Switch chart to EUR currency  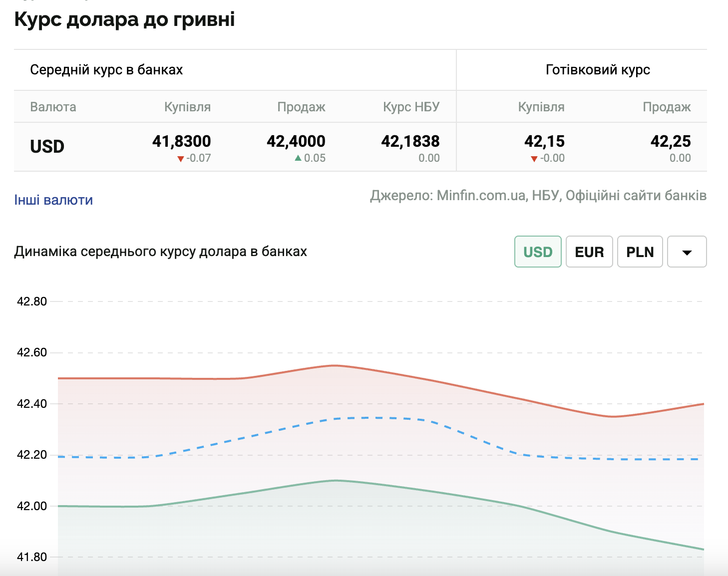click(x=589, y=252)
